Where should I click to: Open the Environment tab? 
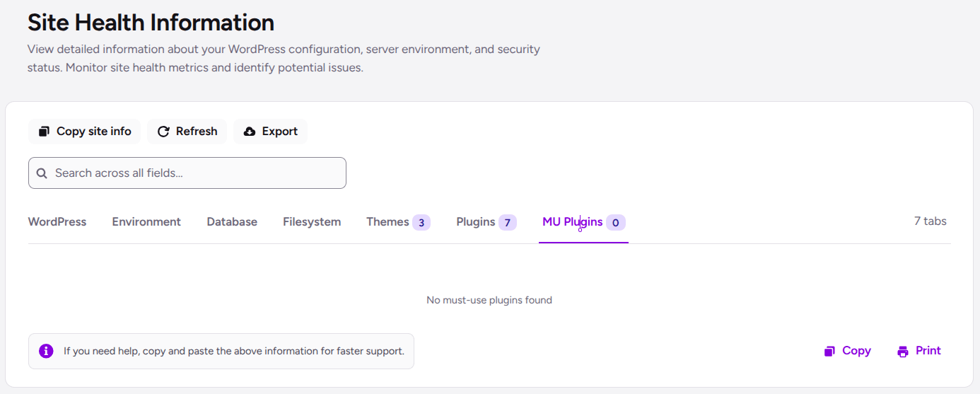pyautogui.click(x=146, y=222)
